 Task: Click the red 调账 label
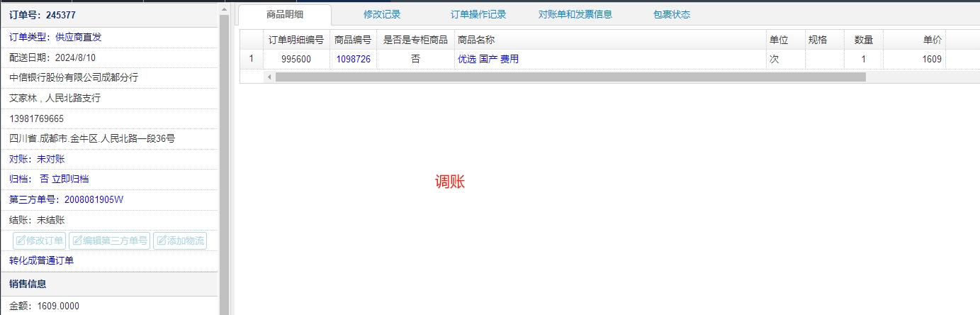(450, 182)
